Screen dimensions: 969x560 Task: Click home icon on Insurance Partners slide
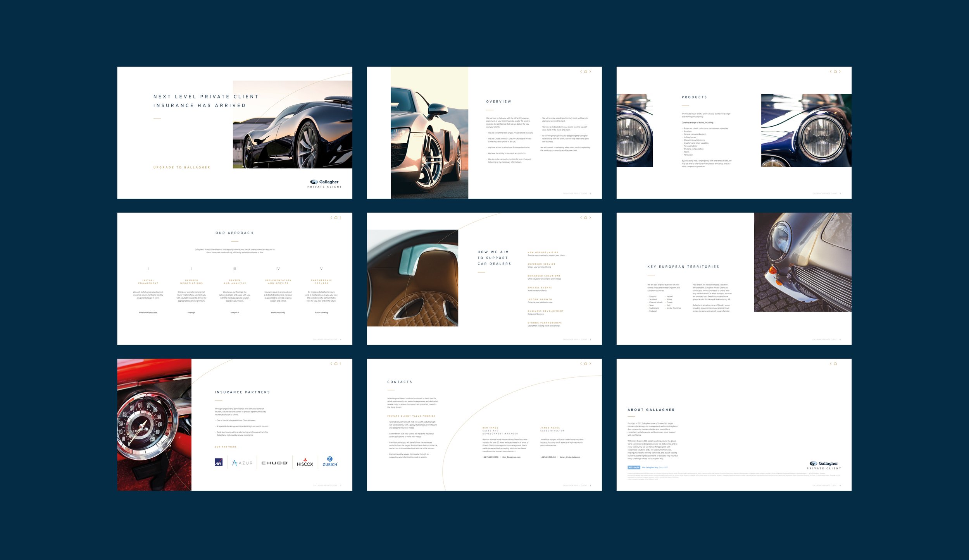click(336, 364)
